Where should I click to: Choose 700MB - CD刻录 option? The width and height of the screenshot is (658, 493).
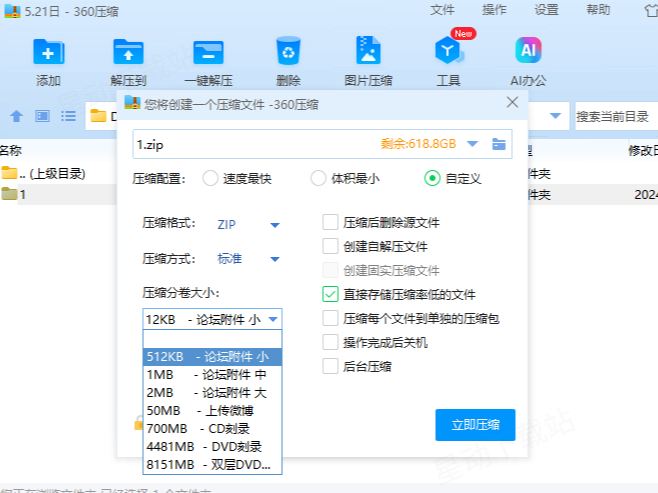pyautogui.click(x=212, y=428)
